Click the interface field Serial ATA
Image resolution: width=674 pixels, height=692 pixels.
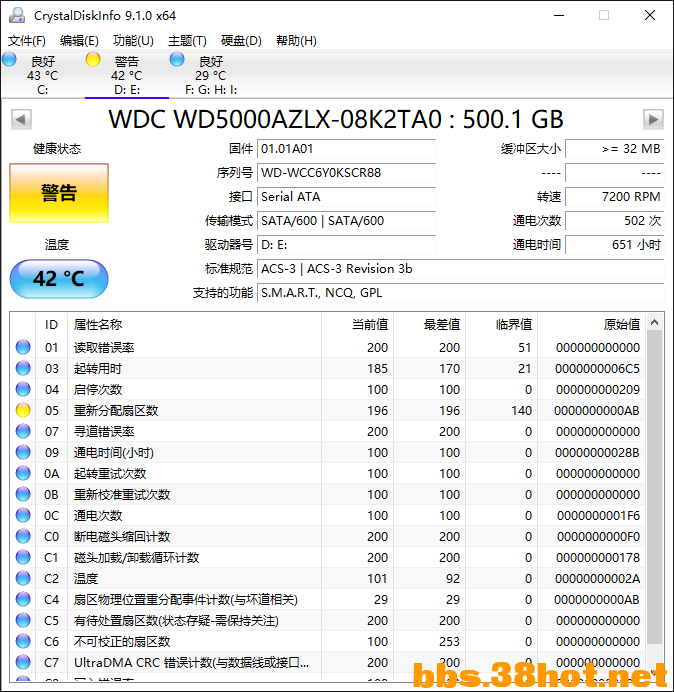tap(346, 196)
